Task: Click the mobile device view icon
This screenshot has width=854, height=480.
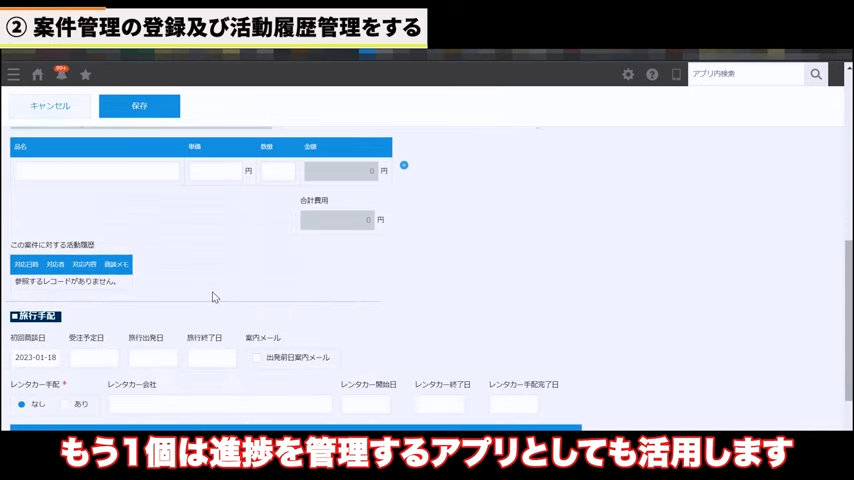Action: tap(676, 75)
